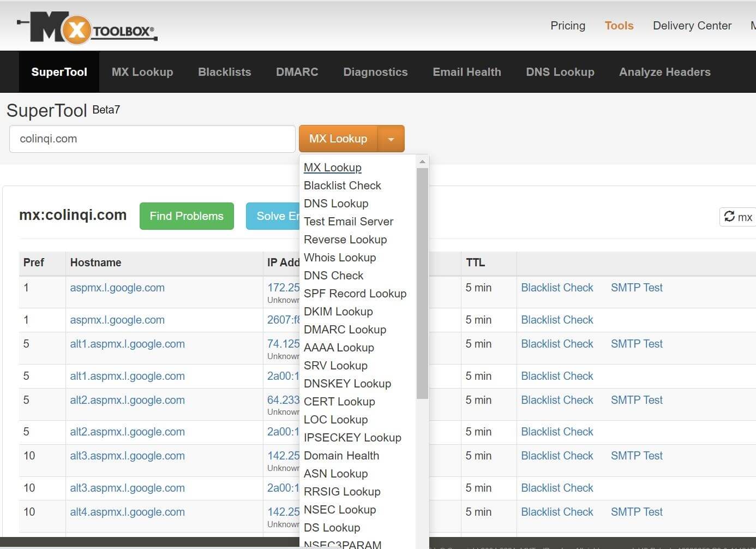This screenshot has width=756, height=549.
Task: Open the Email Health tab
Action: coord(467,71)
